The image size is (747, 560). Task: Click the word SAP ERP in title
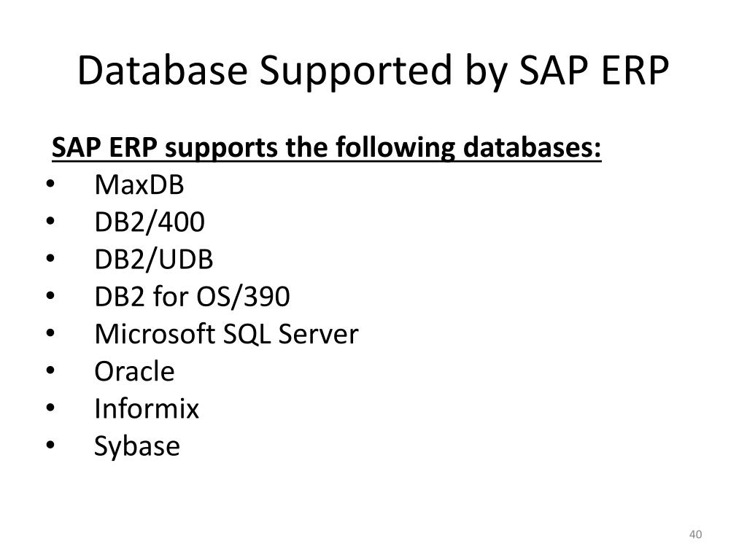coord(594,71)
